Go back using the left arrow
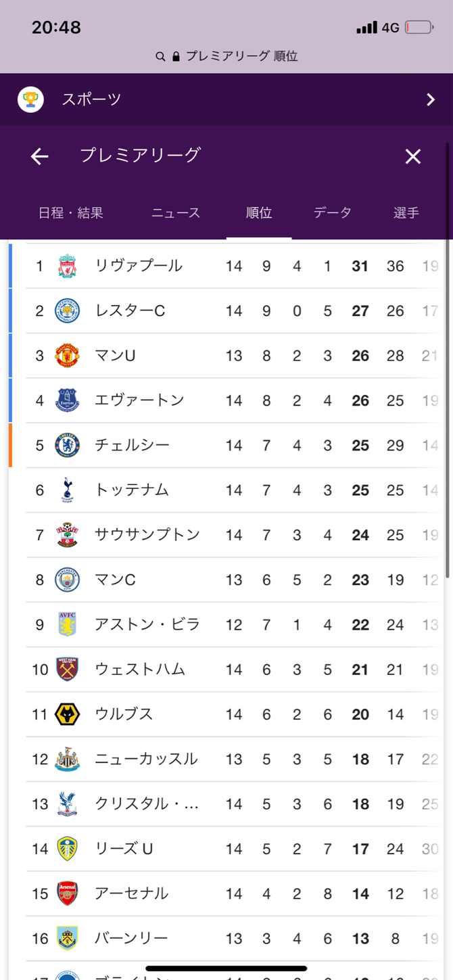This screenshot has height=980, width=453. click(x=40, y=157)
